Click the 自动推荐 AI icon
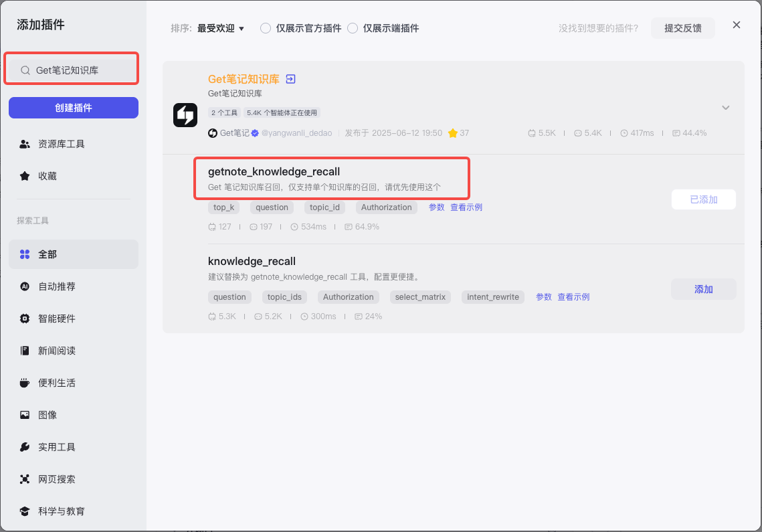Image resolution: width=762 pixels, height=532 pixels. [25, 286]
